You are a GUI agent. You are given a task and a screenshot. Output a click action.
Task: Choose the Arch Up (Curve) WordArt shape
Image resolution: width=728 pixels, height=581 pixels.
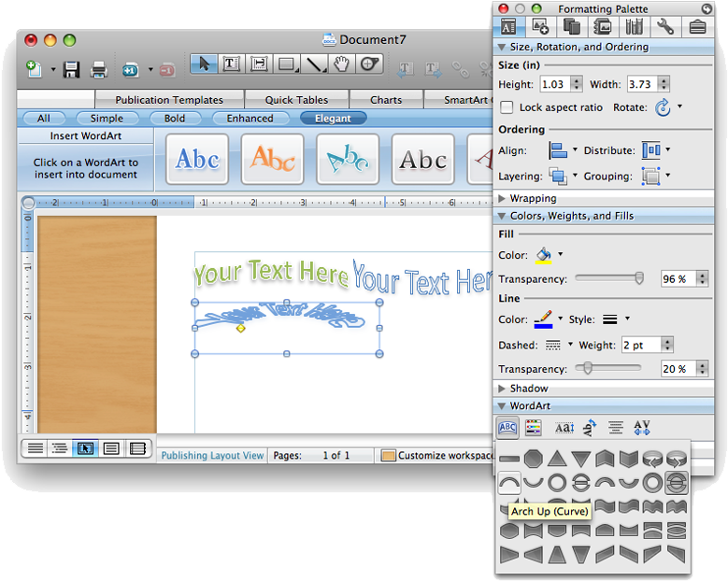508,483
